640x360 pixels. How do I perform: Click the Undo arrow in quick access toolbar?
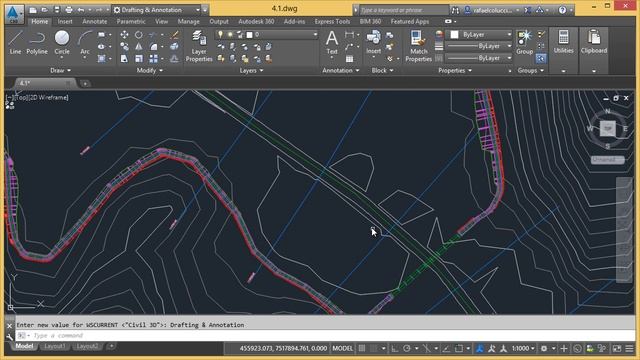tap(81, 10)
